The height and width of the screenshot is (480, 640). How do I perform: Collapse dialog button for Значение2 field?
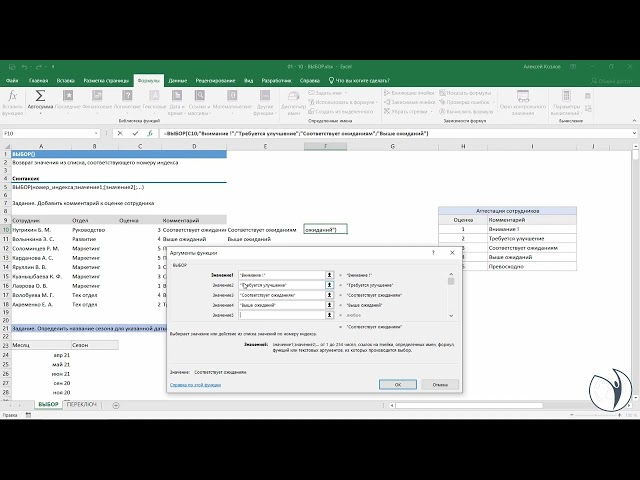pos(329,285)
